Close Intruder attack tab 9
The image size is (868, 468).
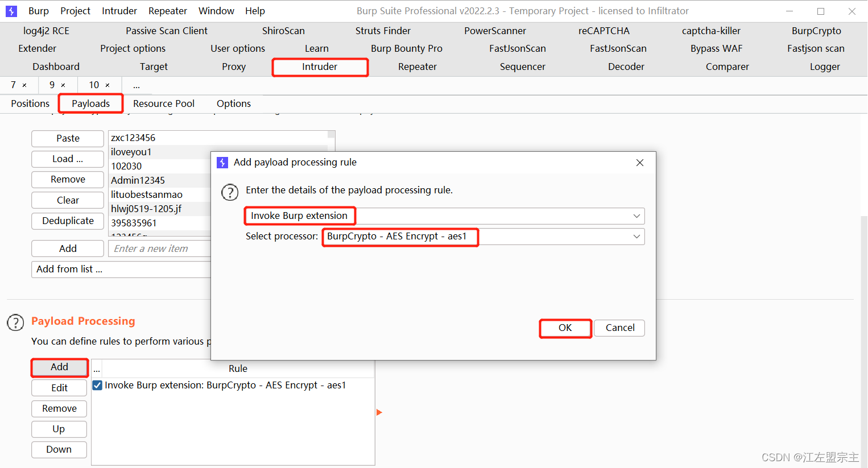(63, 85)
